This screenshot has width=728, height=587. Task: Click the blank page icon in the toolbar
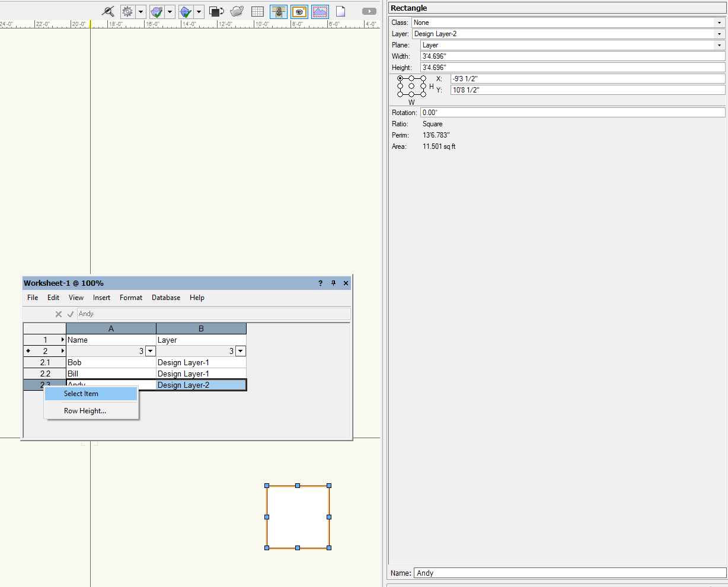tap(341, 11)
